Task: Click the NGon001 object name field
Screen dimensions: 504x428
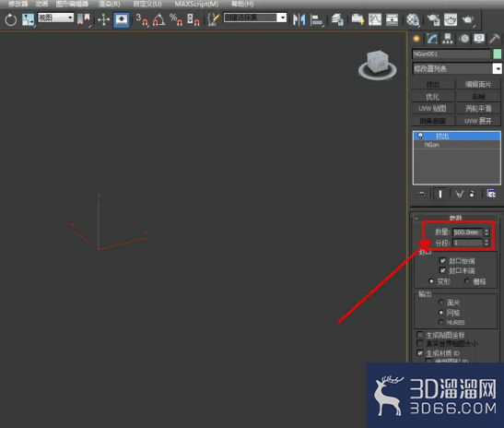Action: (x=451, y=53)
